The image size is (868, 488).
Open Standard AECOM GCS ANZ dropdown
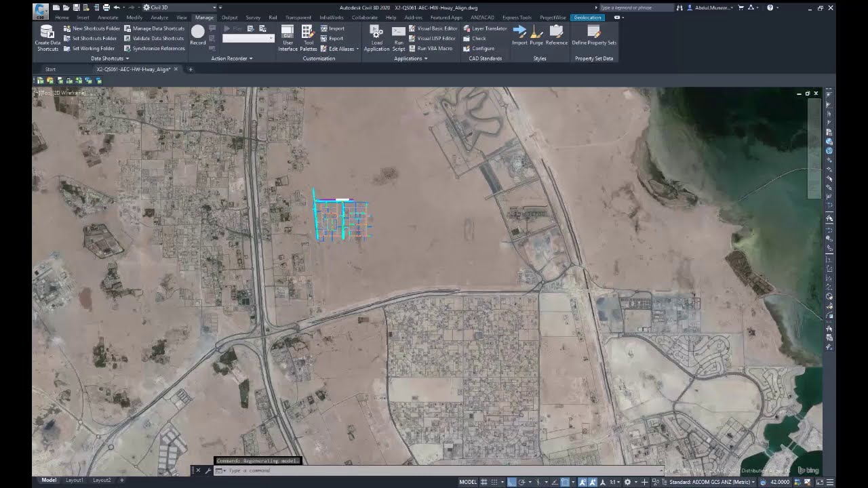pyautogui.click(x=713, y=482)
